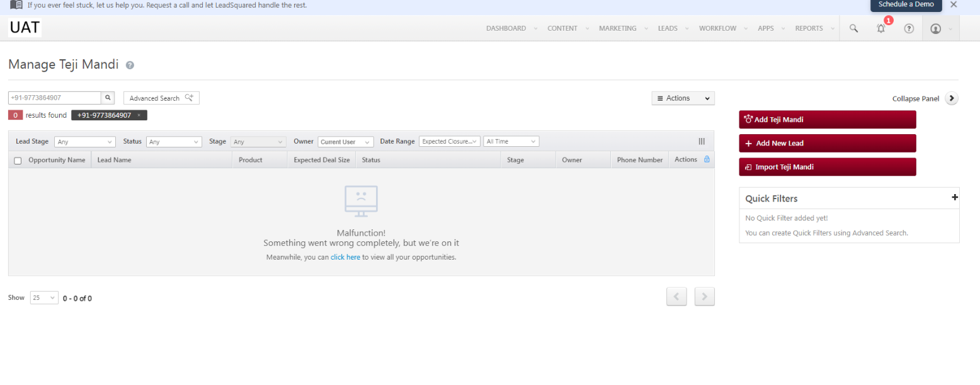This screenshot has width=980, height=385.
Task: Open the Status filter dropdown
Action: point(174,142)
